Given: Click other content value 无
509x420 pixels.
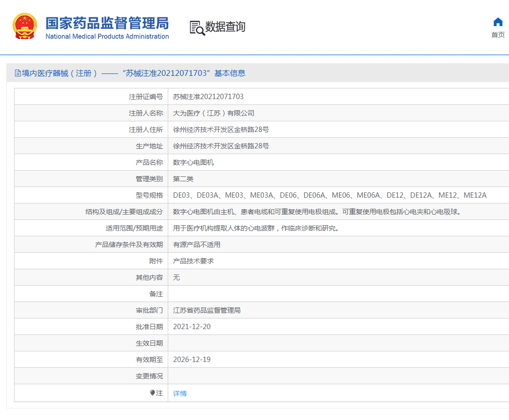Looking at the screenshot, I should click(176, 277).
